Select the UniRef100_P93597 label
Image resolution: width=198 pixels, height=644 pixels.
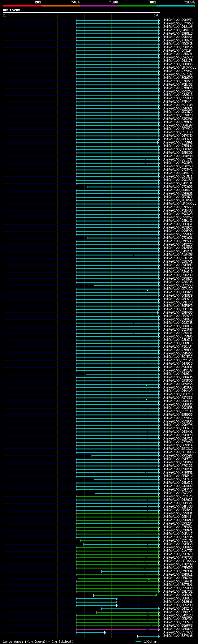click(x=178, y=455)
